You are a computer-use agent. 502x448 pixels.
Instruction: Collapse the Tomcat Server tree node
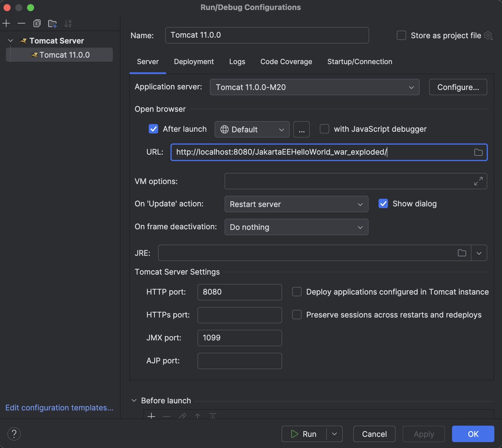[10, 41]
